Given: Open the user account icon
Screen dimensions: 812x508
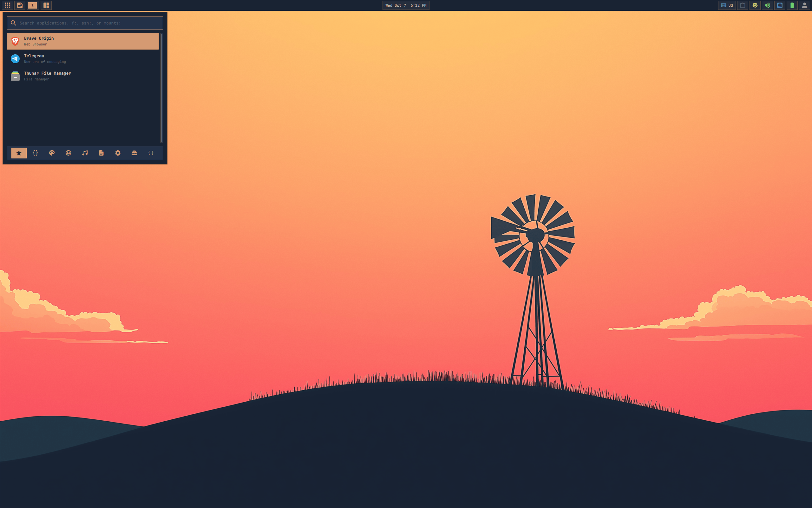Looking at the screenshot, I should click(805, 5).
